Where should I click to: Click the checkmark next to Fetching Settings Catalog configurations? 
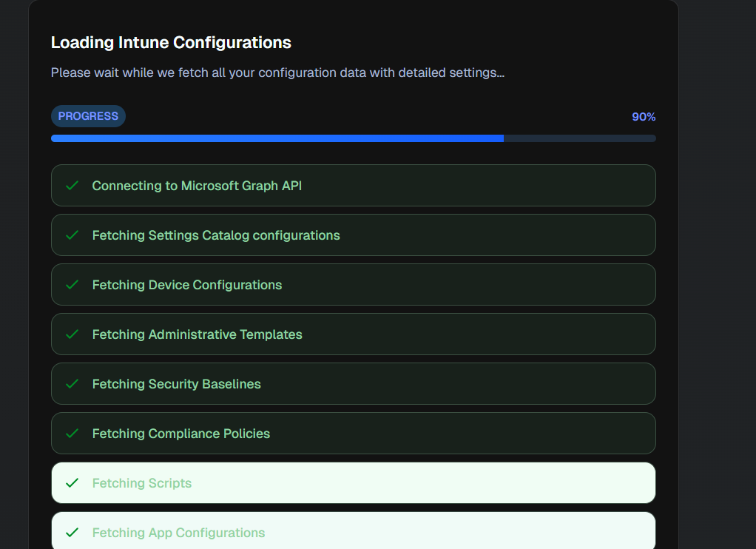(x=72, y=235)
